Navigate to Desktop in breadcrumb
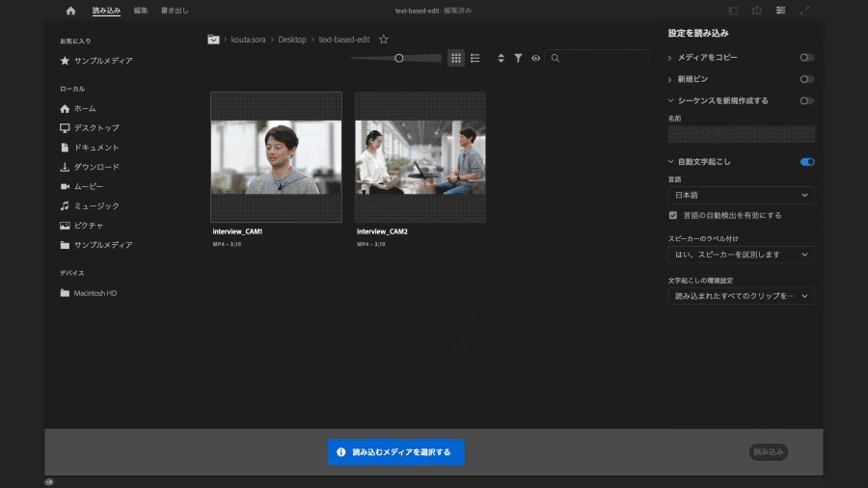This screenshot has height=488, width=868. coord(291,40)
